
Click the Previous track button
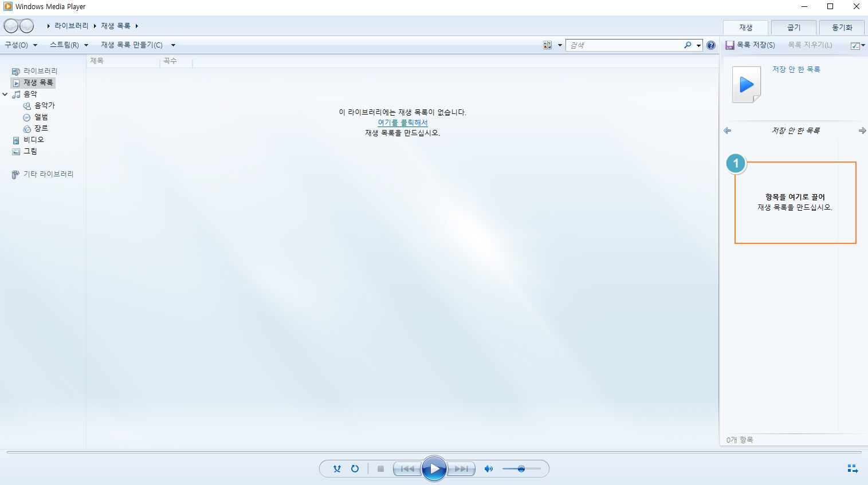[x=407, y=469]
